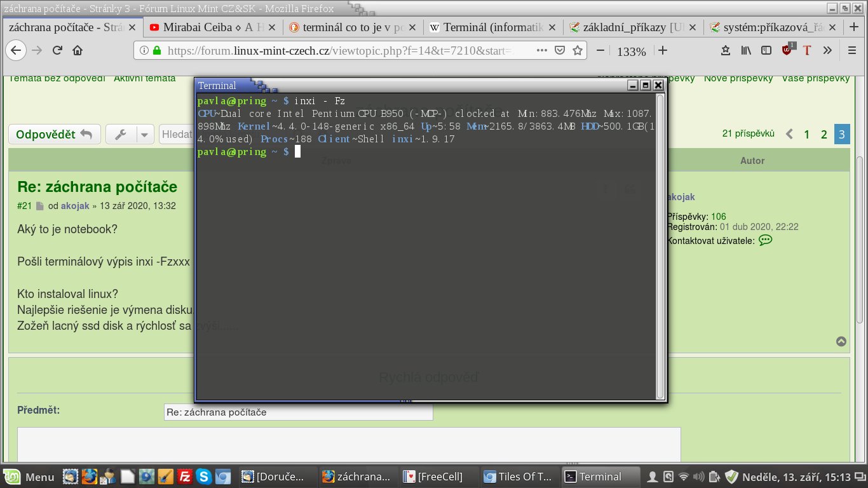The height and width of the screenshot is (488, 868).
Task: Open the uBlock Origin extension icon
Action: (787, 50)
